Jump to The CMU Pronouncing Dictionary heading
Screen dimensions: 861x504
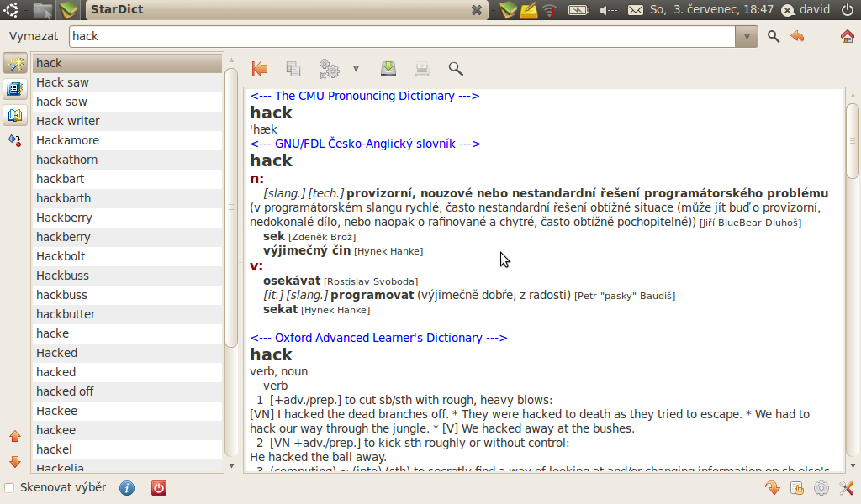365,96
